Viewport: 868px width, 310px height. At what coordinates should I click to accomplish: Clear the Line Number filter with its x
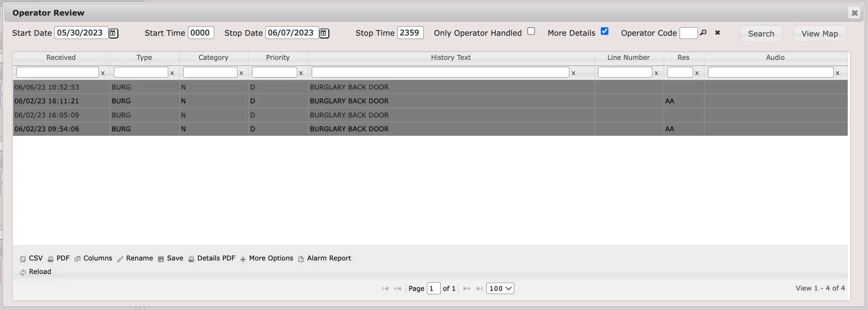coord(656,73)
